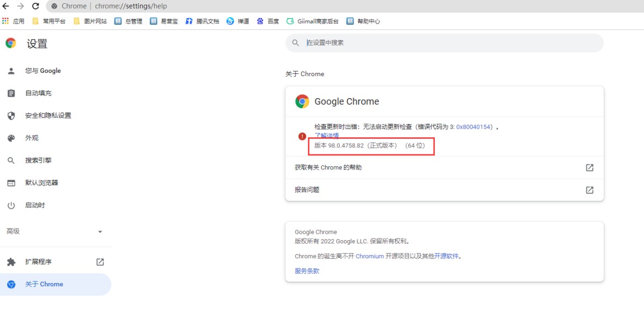Select 关于 Chrome in the sidebar

point(56,285)
